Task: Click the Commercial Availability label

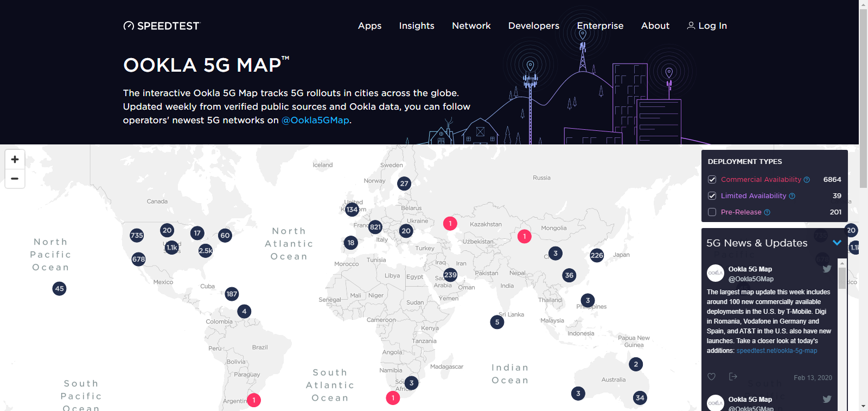Action: point(761,180)
